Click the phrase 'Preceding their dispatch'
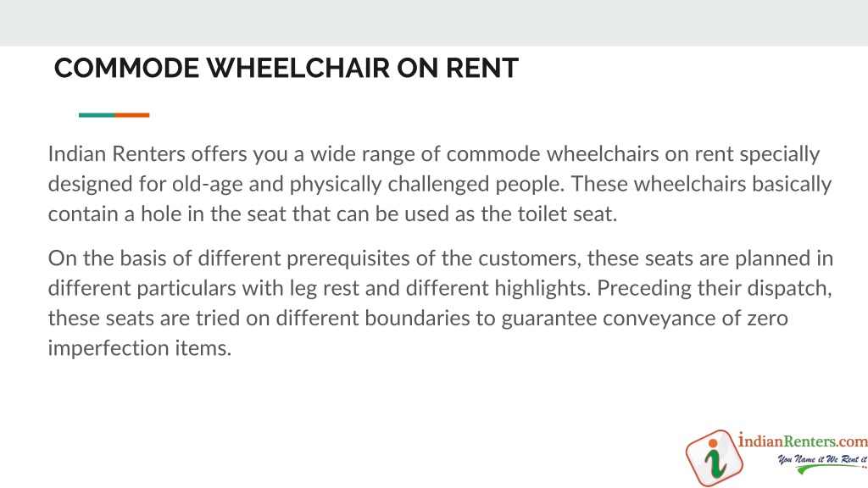The width and height of the screenshot is (868, 488). pyautogui.click(x=714, y=289)
